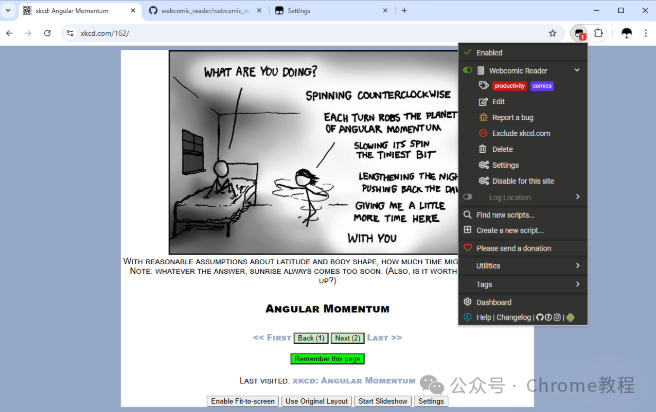This screenshot has width=656, height=412.
Task: Switch to the webcomic_reader GitHub tab
Action: coord(205,10)
